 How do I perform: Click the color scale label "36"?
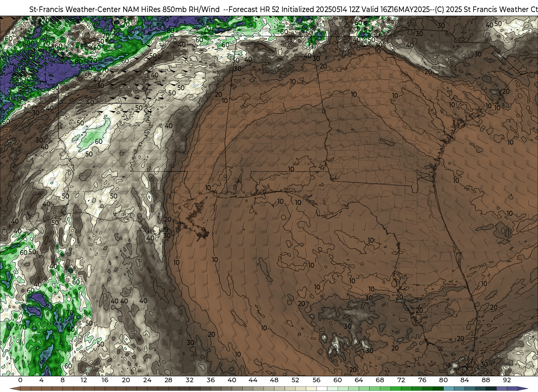tap(211, 380)
